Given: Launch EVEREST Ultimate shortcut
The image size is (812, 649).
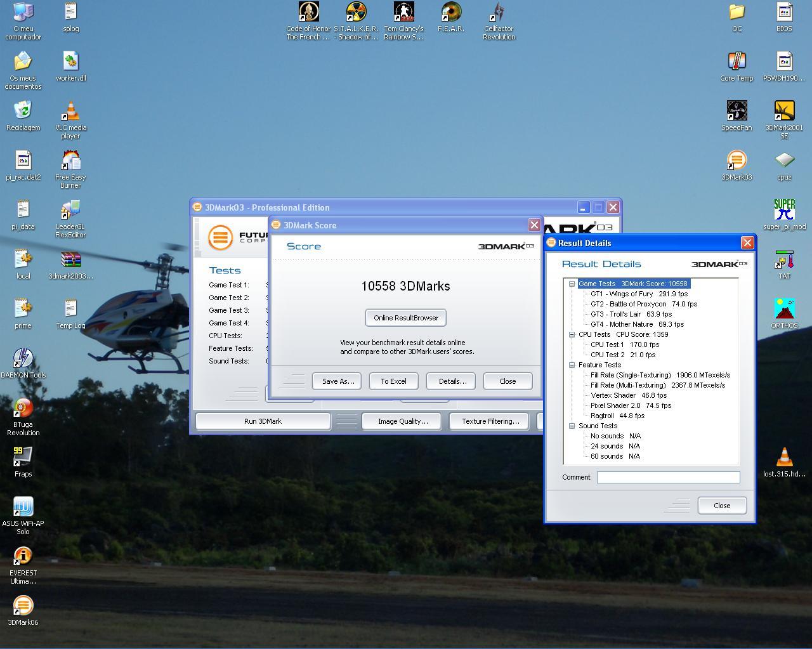Looking at the screenshot, I should click(23, 556).
